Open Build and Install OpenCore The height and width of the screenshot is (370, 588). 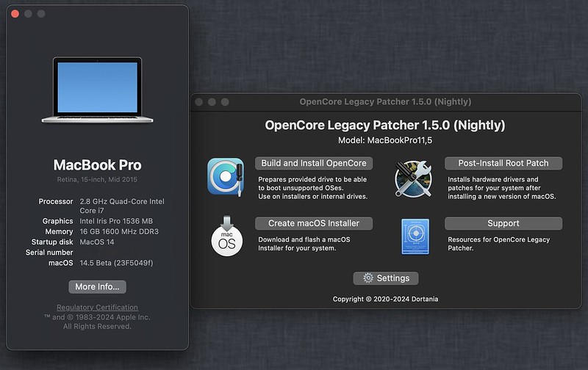pos(314,163)
